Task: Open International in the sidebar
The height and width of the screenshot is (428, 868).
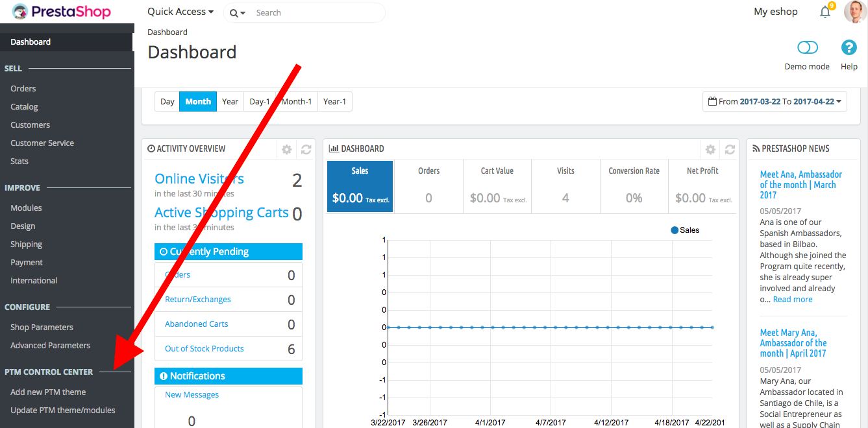Action: [x=34, y=280]
